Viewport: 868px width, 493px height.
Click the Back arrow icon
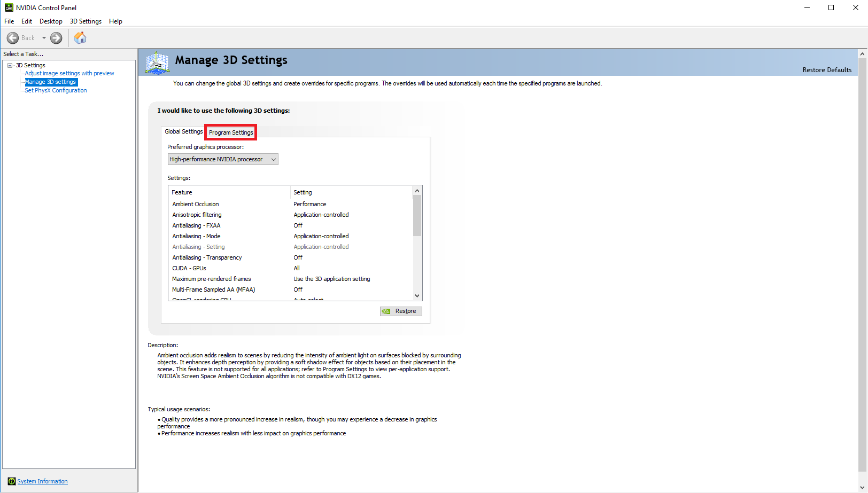tap(13, 38)
